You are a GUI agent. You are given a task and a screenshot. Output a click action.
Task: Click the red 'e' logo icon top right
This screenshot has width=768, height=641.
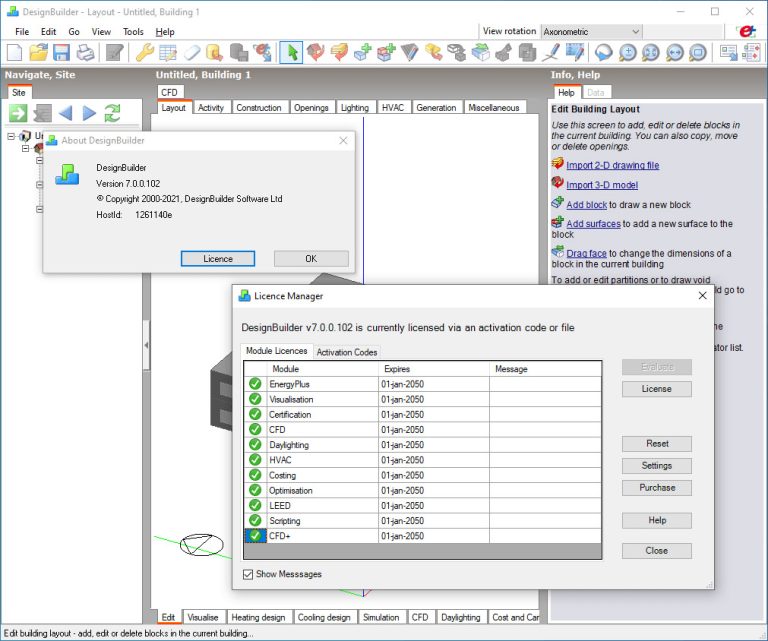(747, 31)
